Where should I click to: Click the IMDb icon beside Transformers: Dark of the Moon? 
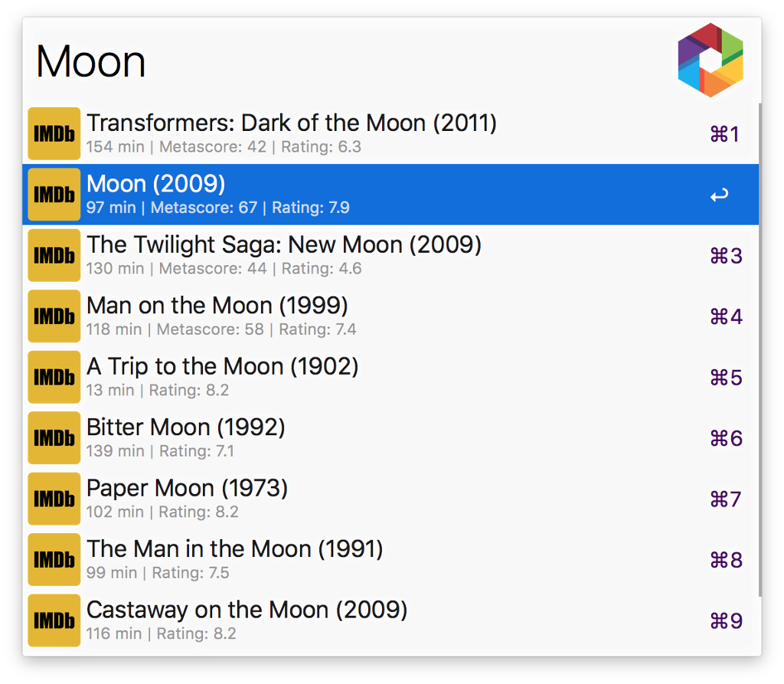[54, 133]
